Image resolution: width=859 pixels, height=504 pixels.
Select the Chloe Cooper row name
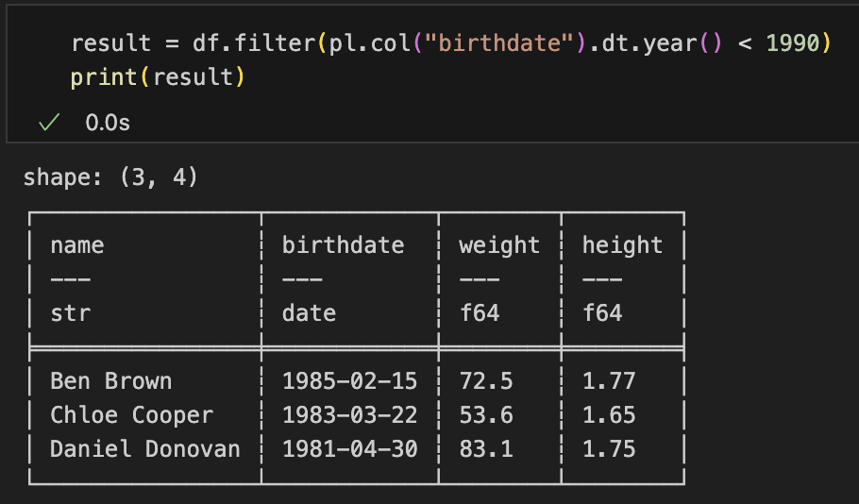[x=131, y=415]
